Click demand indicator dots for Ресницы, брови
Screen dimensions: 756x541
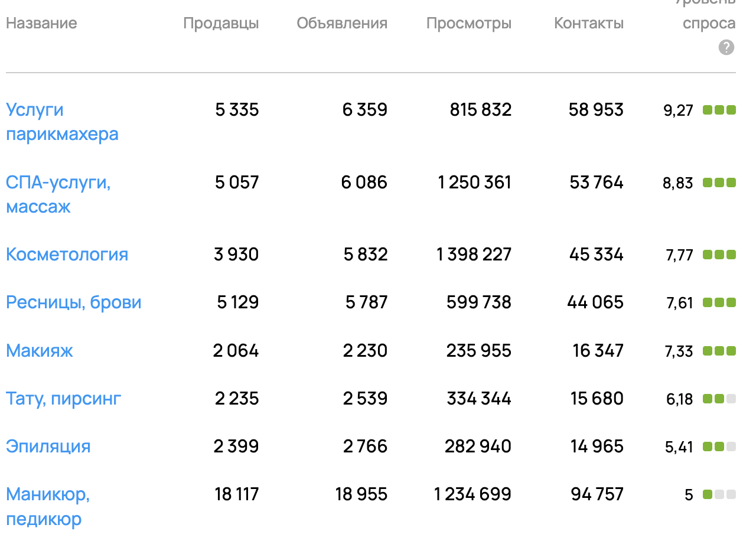pyautogui.click(x=719, y=303)
